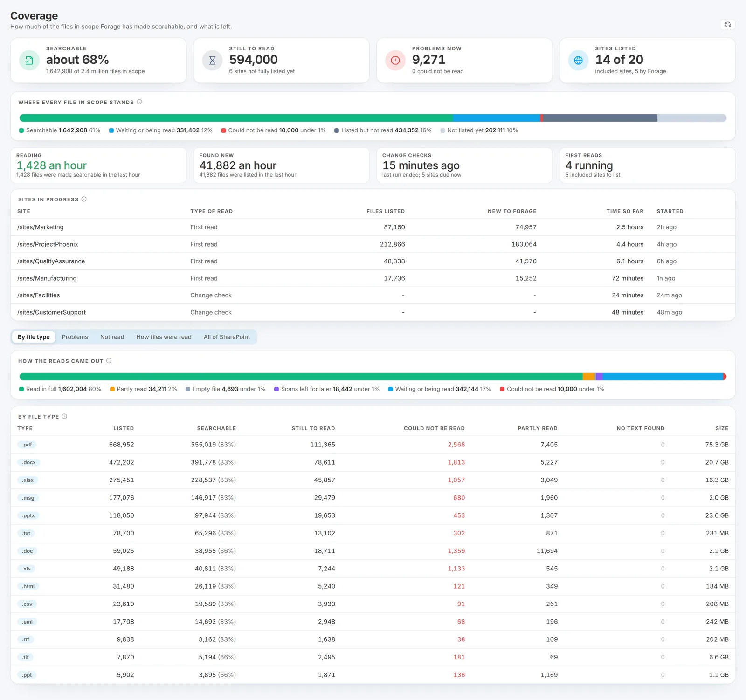Switch to the By file type tab
Image resolution: width=746 pixels, height=700 pixels.
[x=34, y=337]
